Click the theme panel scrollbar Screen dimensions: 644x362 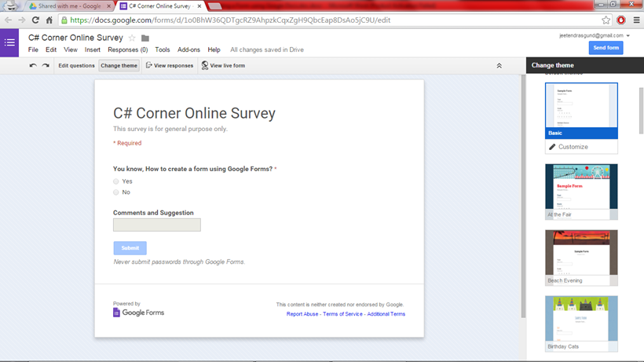(641, 111)
